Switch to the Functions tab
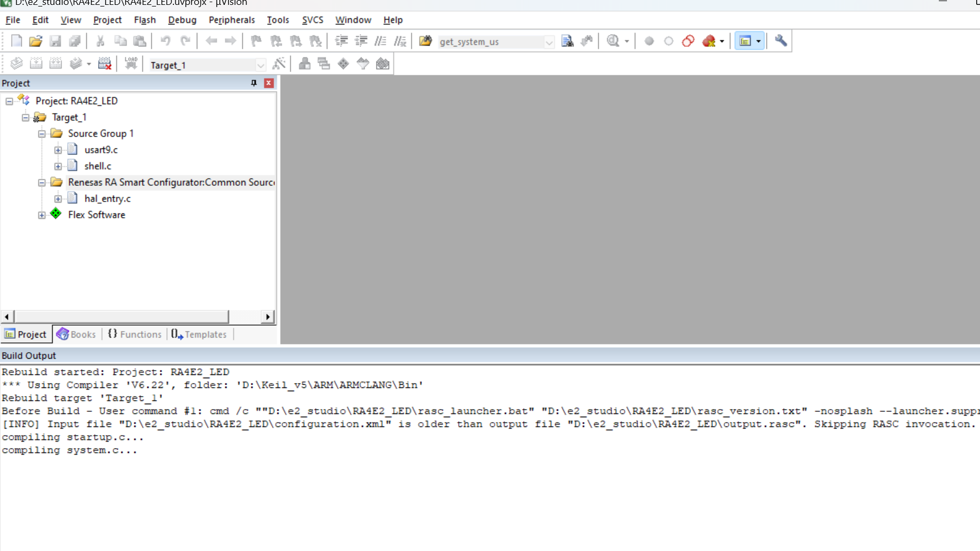 click(135, 334)
